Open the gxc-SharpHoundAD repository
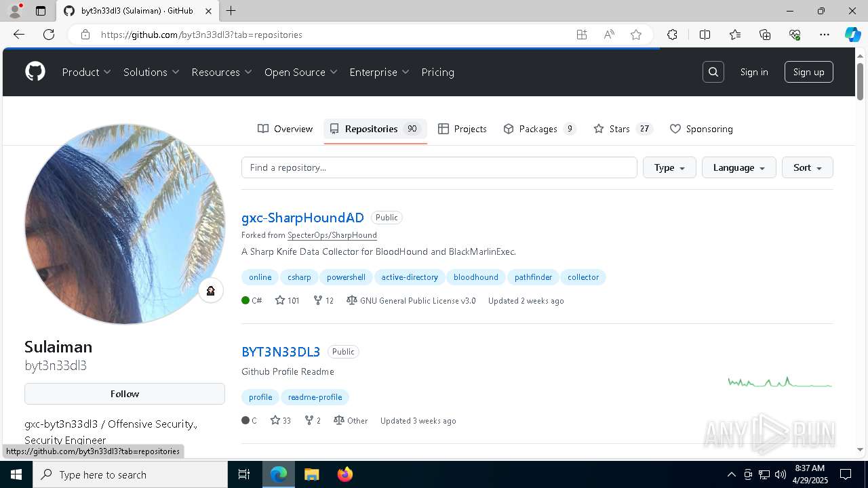 (302, 218)
